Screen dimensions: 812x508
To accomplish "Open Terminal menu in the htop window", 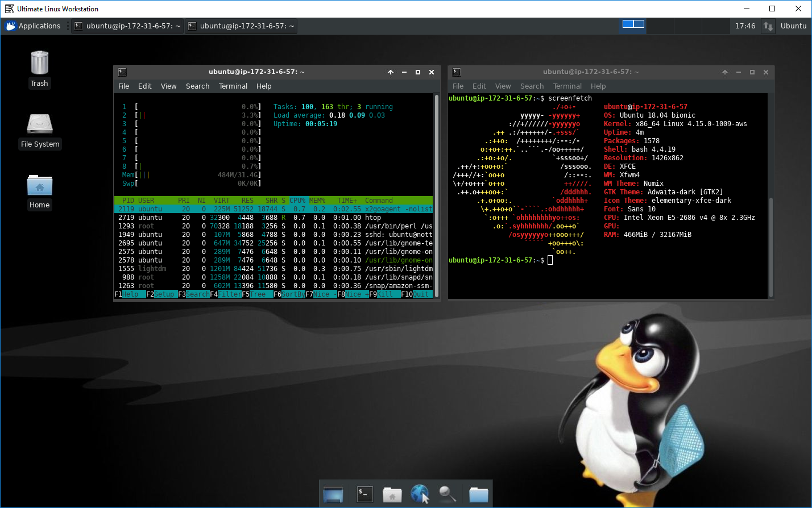I will (x=233, y=86).
